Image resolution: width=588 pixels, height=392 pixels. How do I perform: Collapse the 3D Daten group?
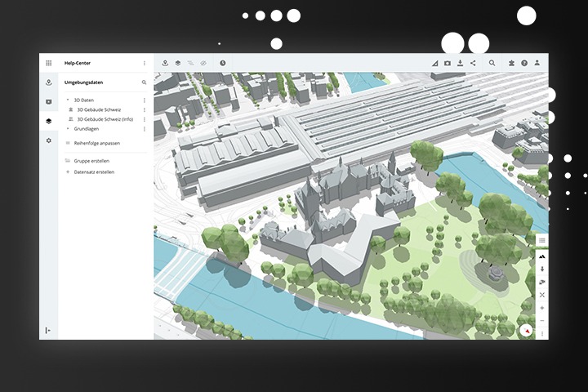pyautogui.click(x=68, y=100)
